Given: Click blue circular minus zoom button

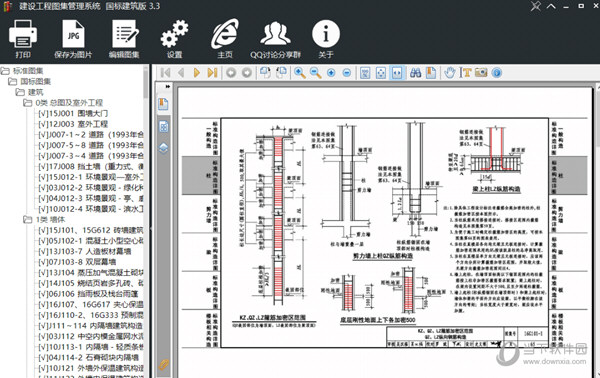Looking at the screenshot, I should coord(347,73).
